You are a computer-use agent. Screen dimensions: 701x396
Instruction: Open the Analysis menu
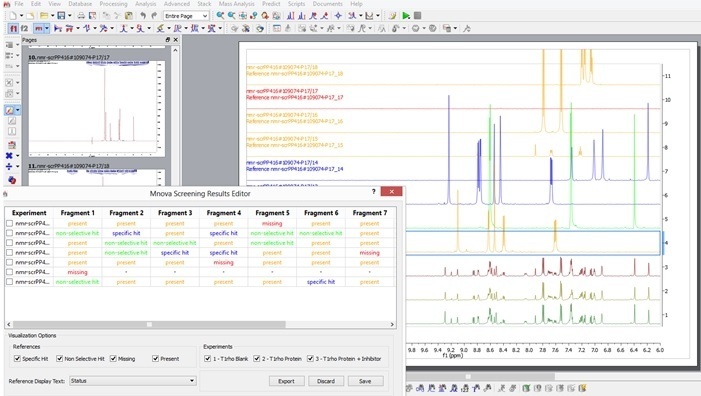(145, 4)
